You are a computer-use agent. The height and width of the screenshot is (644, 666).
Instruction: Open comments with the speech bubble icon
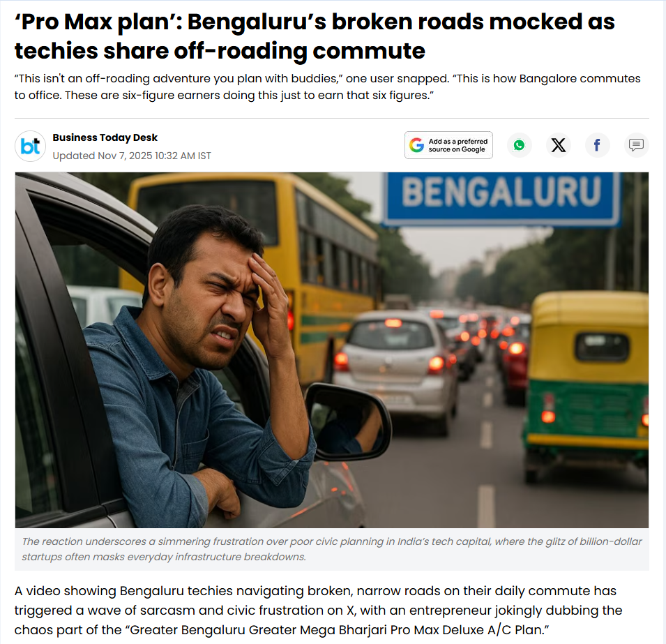[x=636, y=145]
